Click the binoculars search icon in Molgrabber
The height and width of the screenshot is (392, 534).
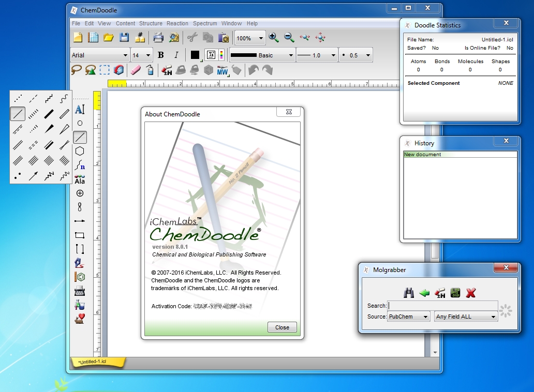pos(409,293)
